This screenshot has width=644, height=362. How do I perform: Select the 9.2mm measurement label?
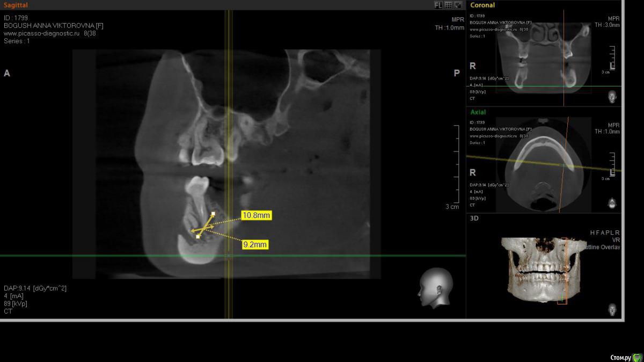255,244
